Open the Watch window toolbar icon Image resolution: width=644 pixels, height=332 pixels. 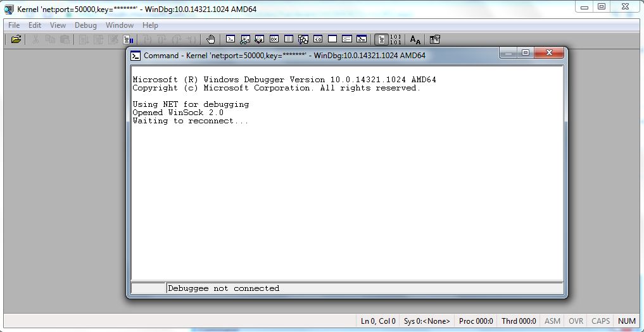click(x=245, y=39)
